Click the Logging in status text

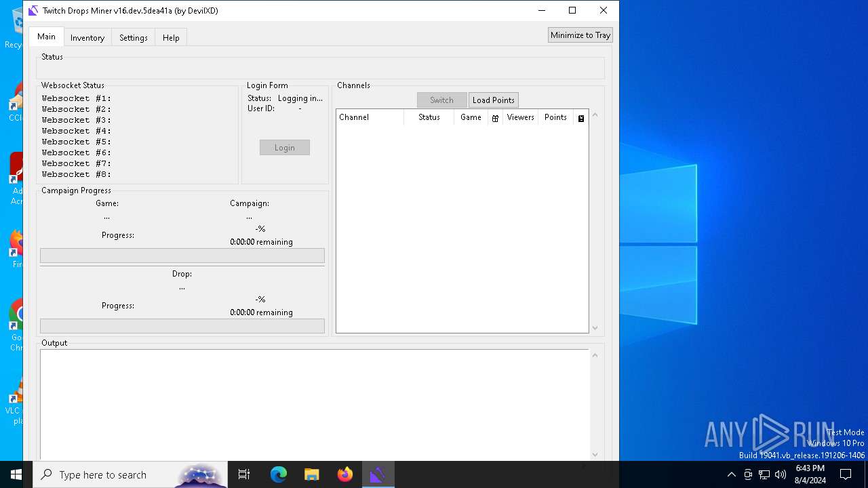pyautogui.click(x=300, y=98)
